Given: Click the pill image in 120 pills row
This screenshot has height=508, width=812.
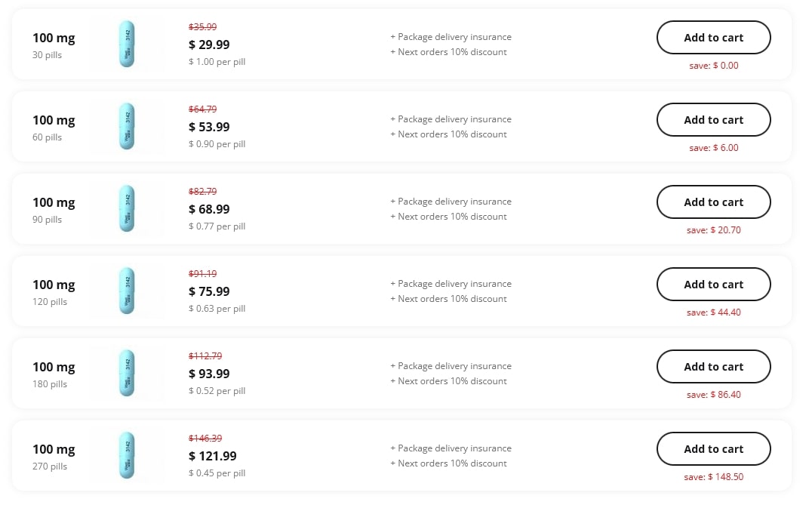Looking at the screenshot, I should tap(127, 291).
